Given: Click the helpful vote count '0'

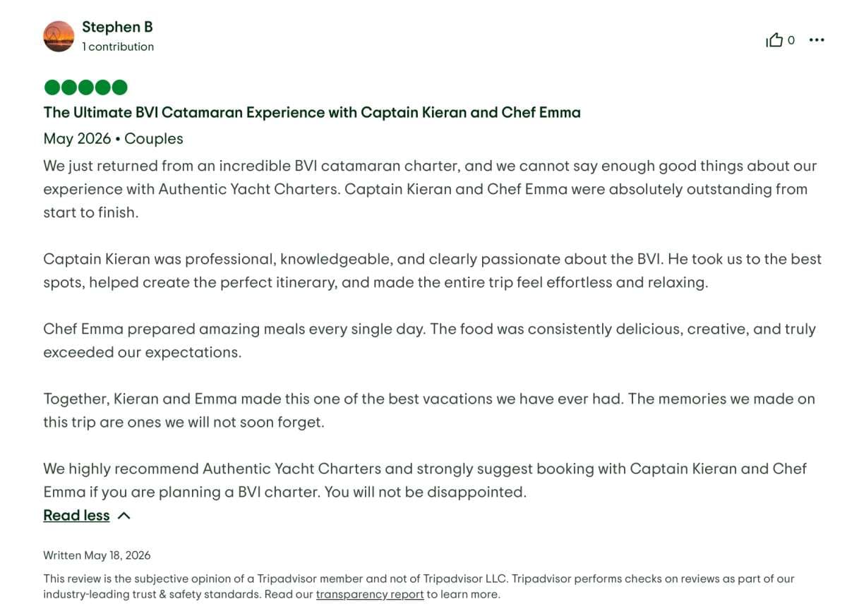Looking at the screenshot, I should [x=791, y=40].
